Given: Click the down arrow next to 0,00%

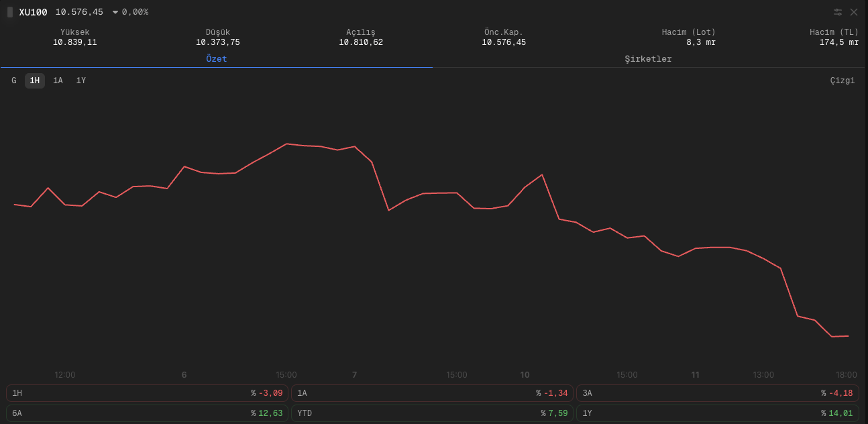Looking at the screenshot, I should (x=115, y=12).
